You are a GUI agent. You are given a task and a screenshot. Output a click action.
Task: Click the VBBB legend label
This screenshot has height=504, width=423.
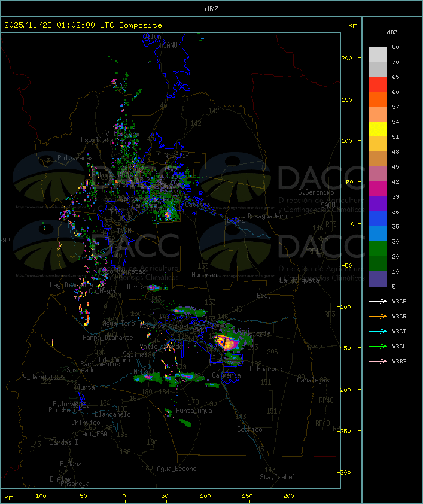(399, 362)
